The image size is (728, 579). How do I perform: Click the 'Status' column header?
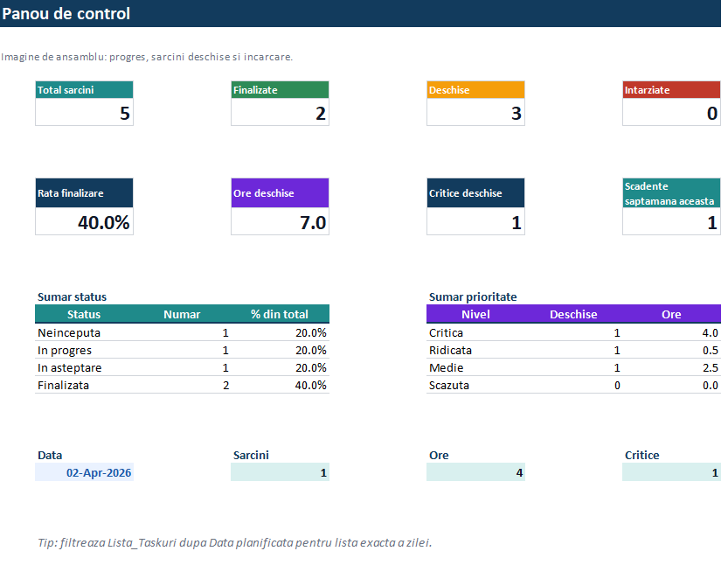tap(84, 314)
